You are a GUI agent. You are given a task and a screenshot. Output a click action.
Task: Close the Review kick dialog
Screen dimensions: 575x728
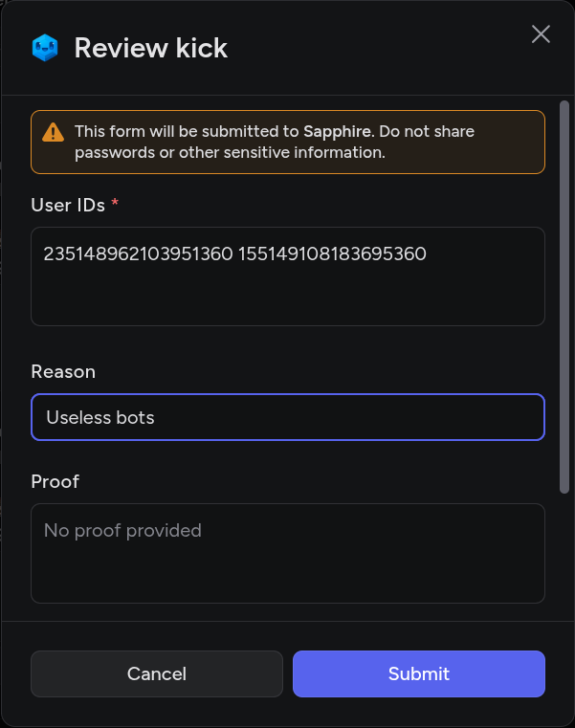(541, 34)
